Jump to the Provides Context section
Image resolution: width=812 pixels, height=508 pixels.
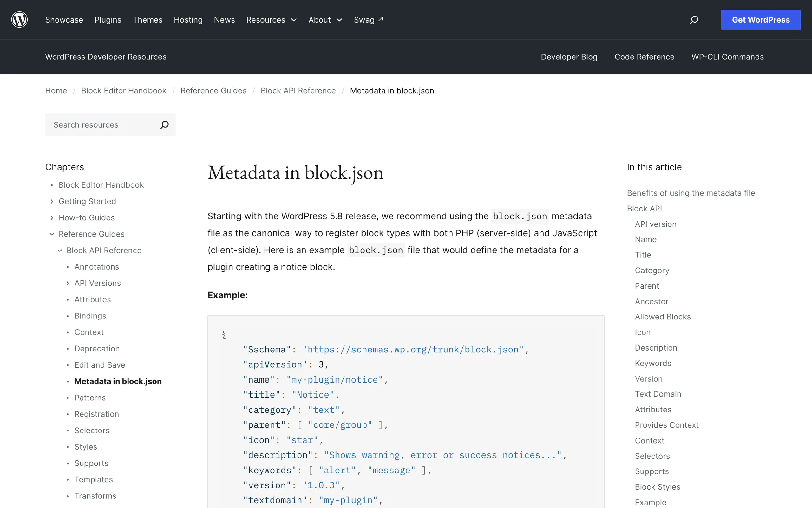click(x=667, y=425)
